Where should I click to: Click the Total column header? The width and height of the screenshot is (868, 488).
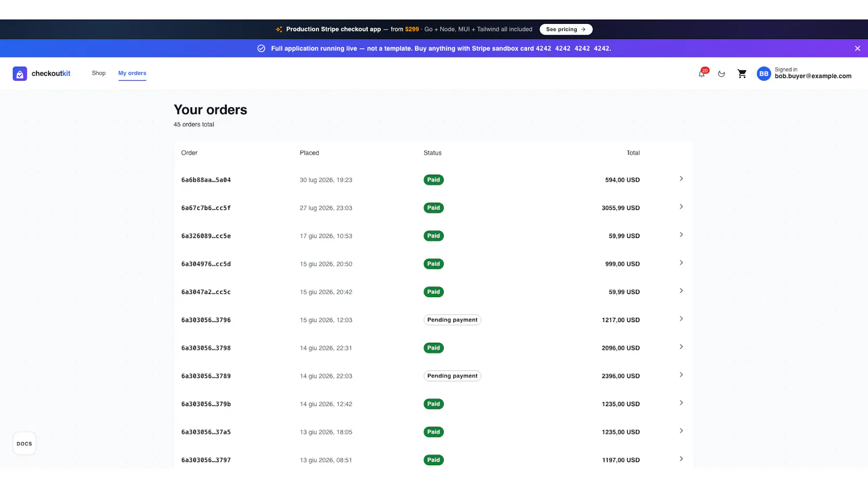pos(633,153)
